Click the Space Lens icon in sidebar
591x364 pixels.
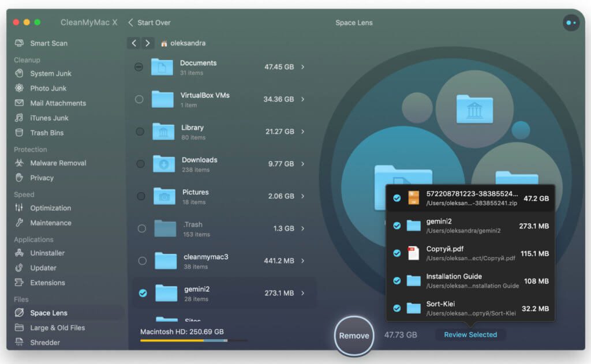19,313
